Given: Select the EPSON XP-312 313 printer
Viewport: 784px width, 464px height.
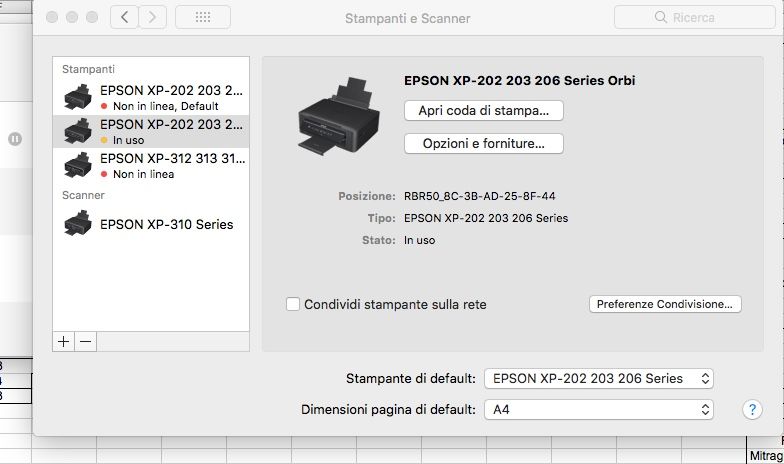Looking at the screenshot, I should tap(151, 166).
